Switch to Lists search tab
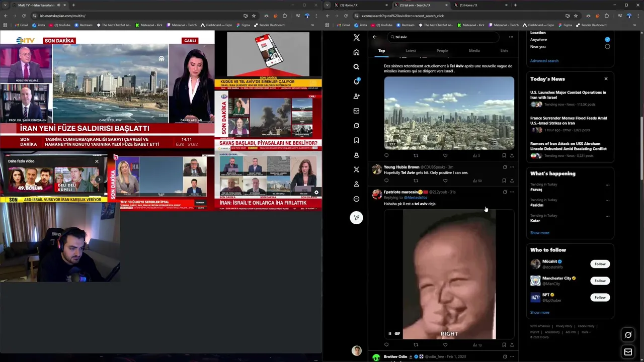Viewport: 644px width, 362px height. pos(504,51)
